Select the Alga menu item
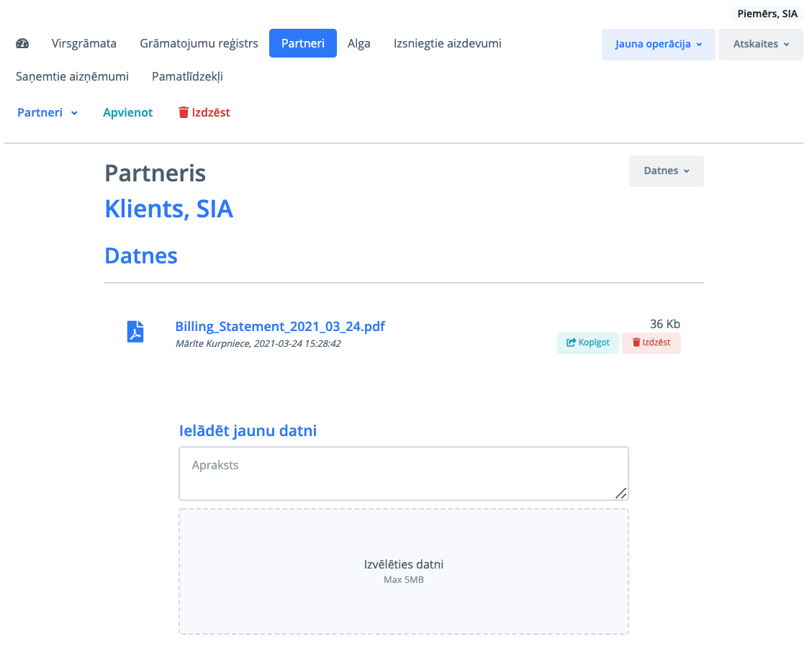The width and height of the screenshot is (812, 652). click(x=358, y=43)
